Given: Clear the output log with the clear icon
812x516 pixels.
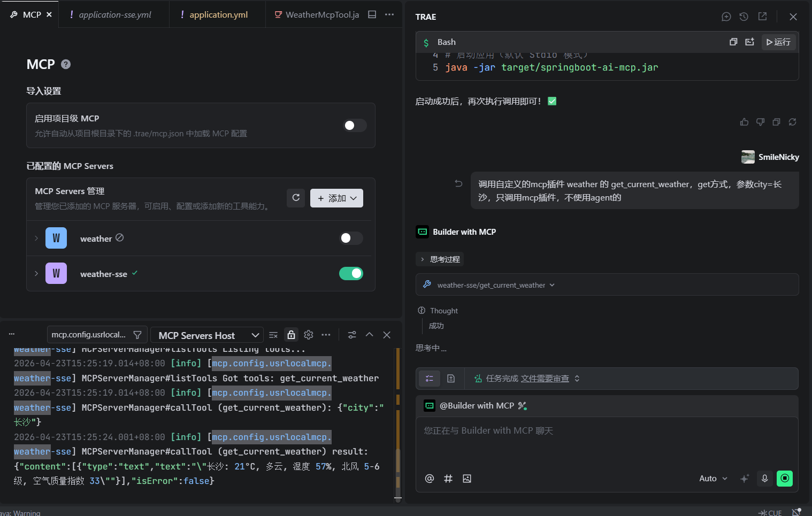Looking at the screenshot, I should click(x=273, y=335).
